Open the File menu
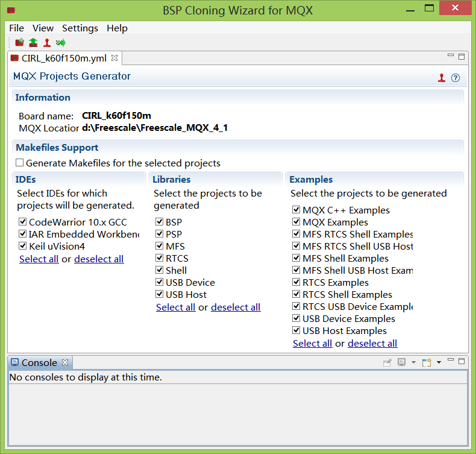The width and height of the screenshot is (476, 454). 16,28
